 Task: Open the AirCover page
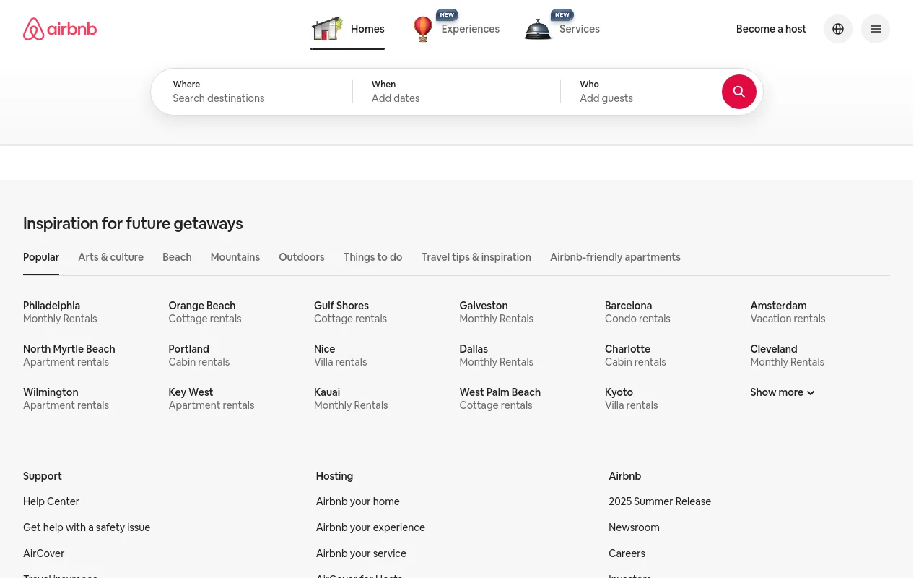pos(43,553)
